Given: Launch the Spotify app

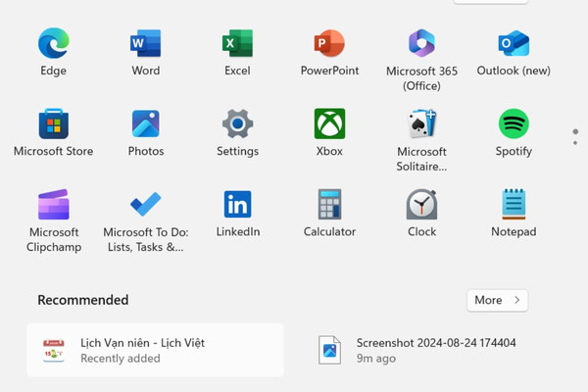Looking at the screenshot, I should 514,123.
